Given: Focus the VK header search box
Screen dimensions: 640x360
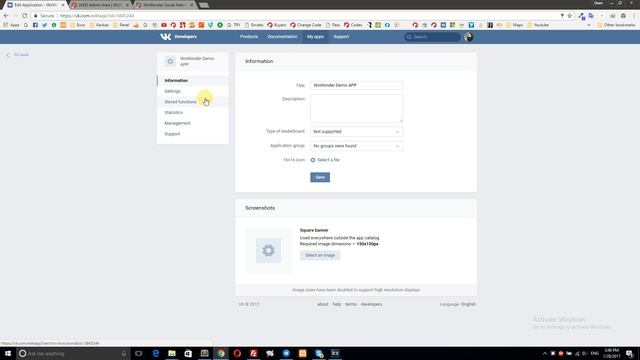Looking at the screenshot, I should [432, 37].
